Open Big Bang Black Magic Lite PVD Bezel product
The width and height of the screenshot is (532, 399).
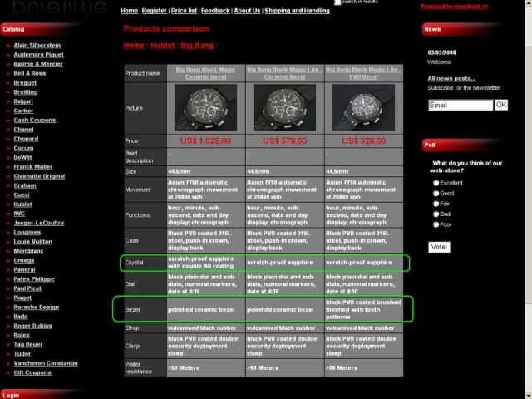[x=364, y=73]
